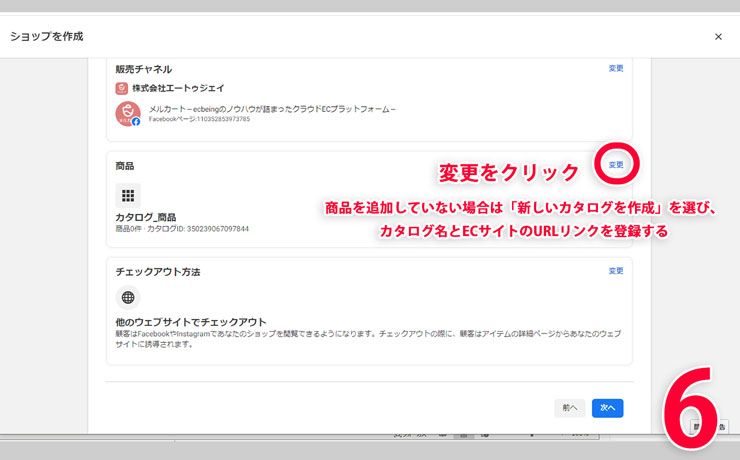This screenshot has height=460, width=740.
Task: Click 他のウェブサイトでチェックアウト heading
Action: 191,322
